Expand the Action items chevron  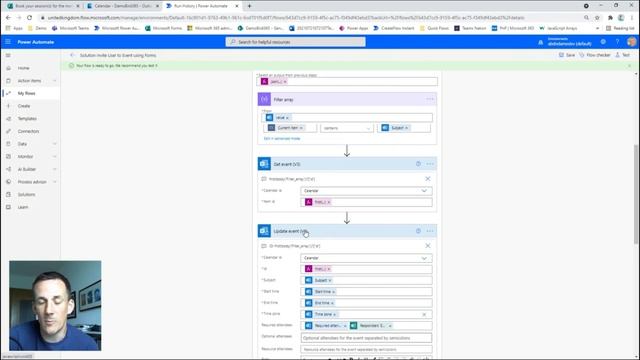[x=55, y=81]
